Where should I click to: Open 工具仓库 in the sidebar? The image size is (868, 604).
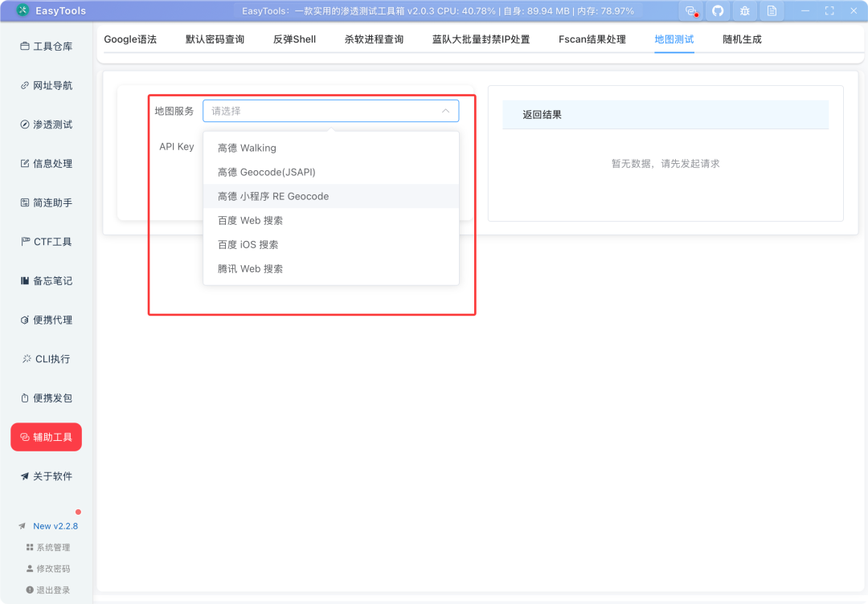47,47
